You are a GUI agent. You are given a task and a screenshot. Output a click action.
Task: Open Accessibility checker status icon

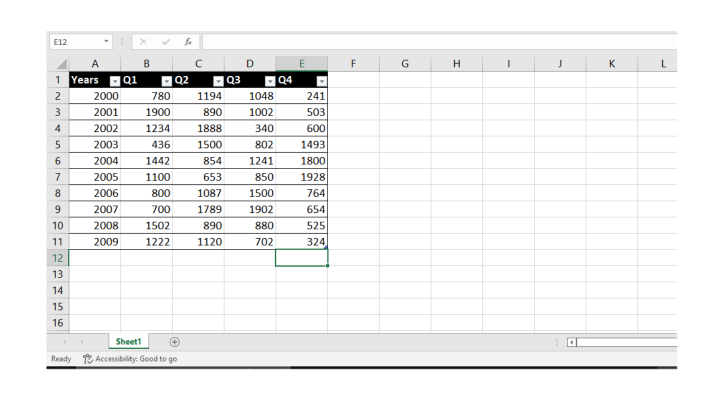tap(88, 359)
